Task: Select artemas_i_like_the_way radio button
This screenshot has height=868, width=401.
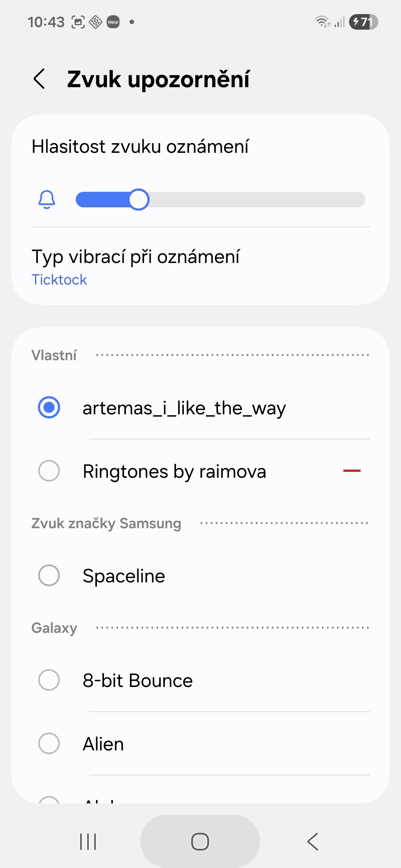Action: [49, 407]
